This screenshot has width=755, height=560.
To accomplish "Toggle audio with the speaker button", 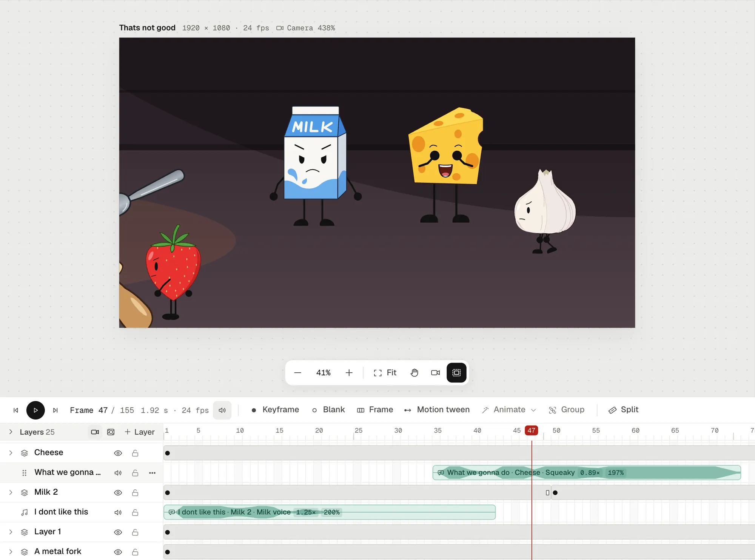I will pyautogui.click(x=222, y=410).
